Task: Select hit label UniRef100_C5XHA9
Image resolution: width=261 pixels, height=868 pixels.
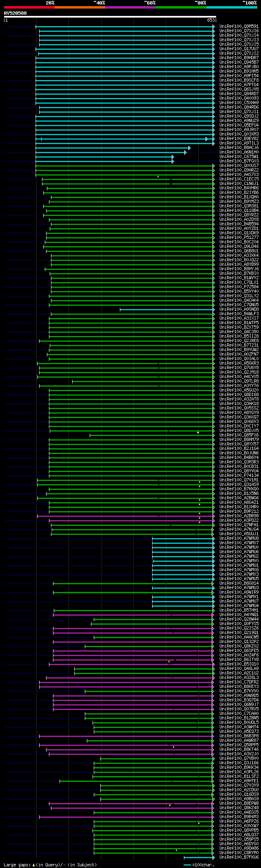Action: (x=239, y=103)
